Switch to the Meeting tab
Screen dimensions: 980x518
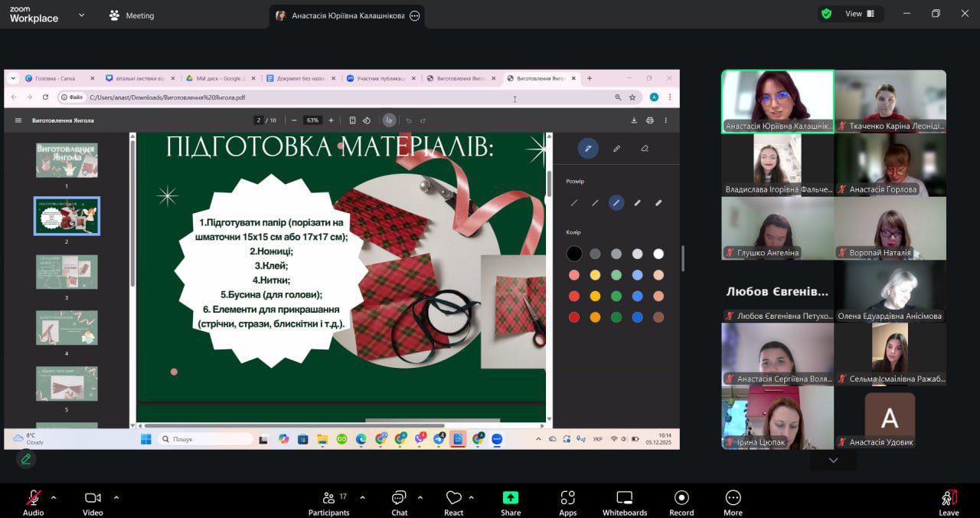(x=132, y=15)
